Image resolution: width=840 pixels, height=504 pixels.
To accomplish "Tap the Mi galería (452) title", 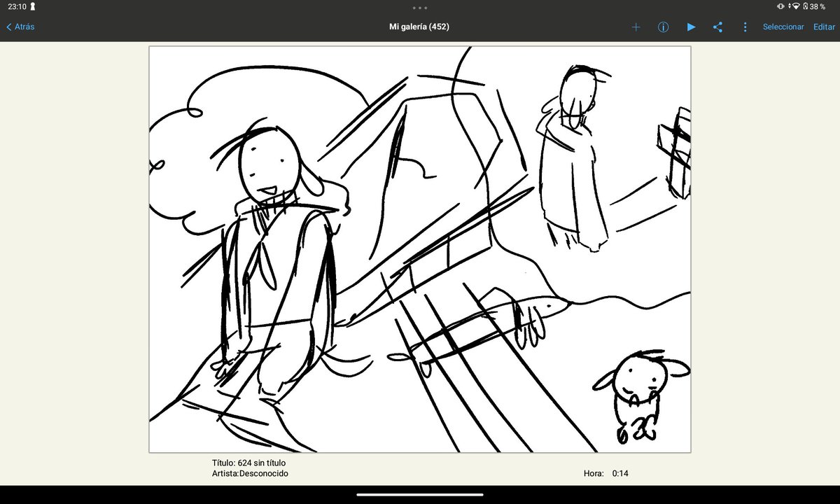I will [x=419, y=27].
